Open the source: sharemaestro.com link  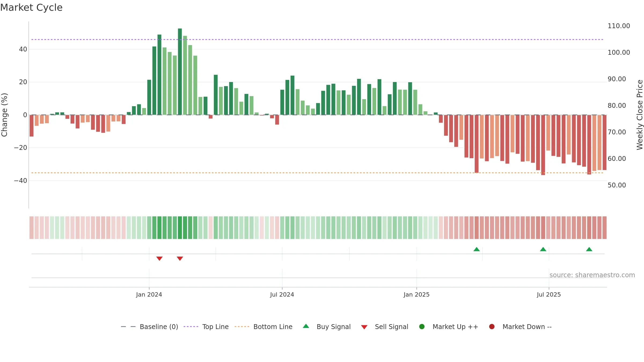coord(592,275)
